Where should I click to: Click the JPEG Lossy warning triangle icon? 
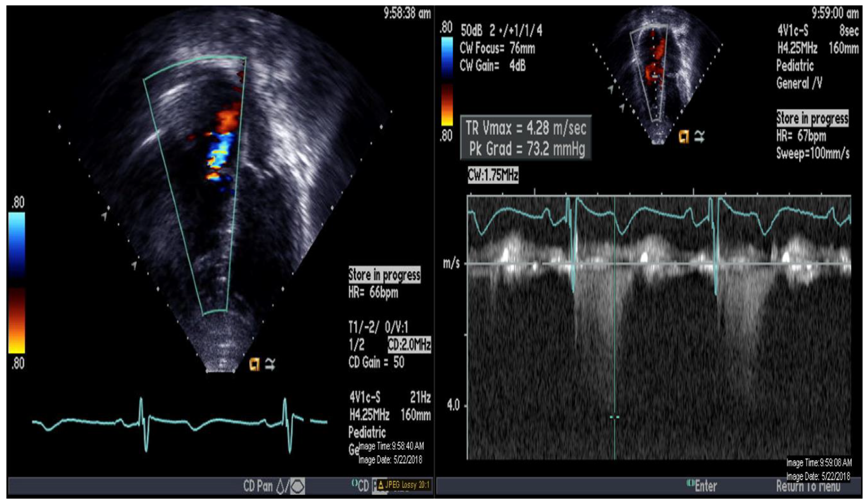pyautogui.click(x=381, y=485)
